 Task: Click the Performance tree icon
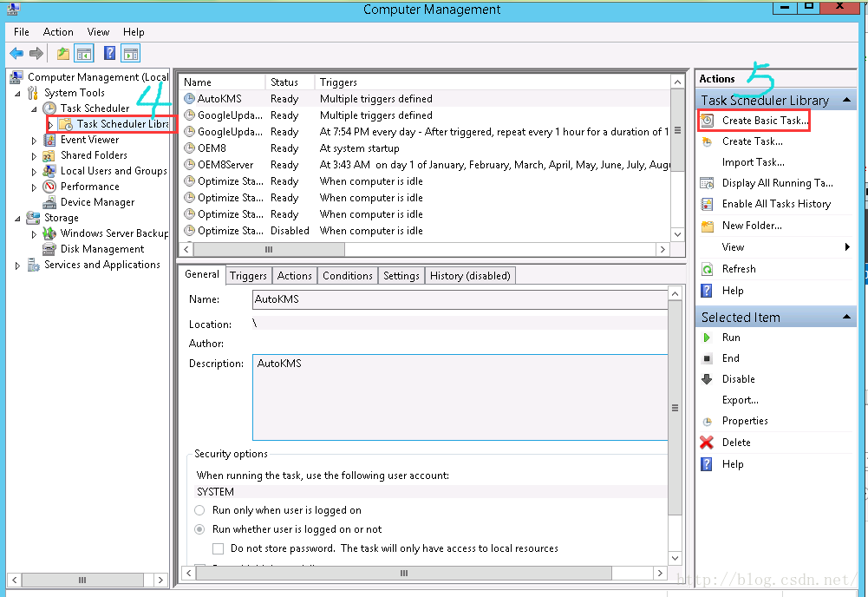pyautogui.click(x=49, y=187)
